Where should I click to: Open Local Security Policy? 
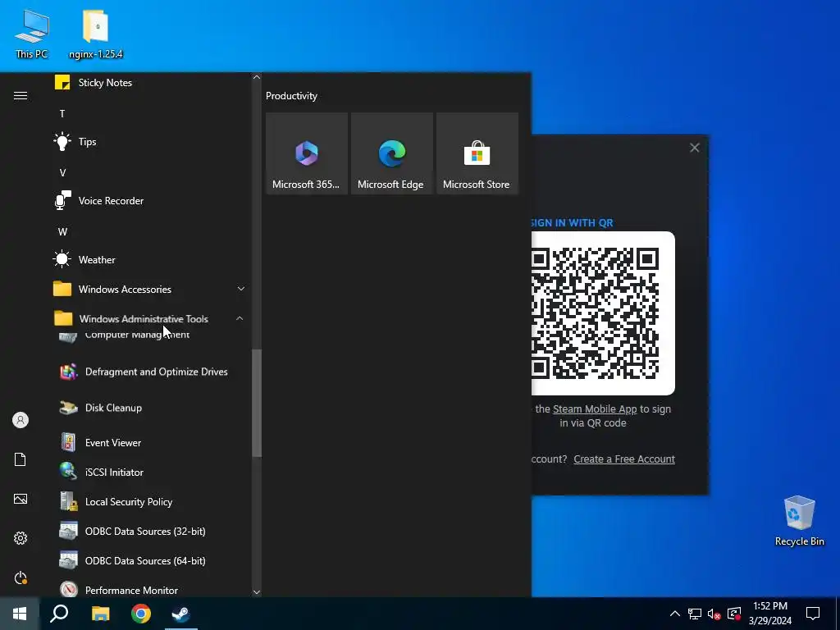[x=149, y=501]
